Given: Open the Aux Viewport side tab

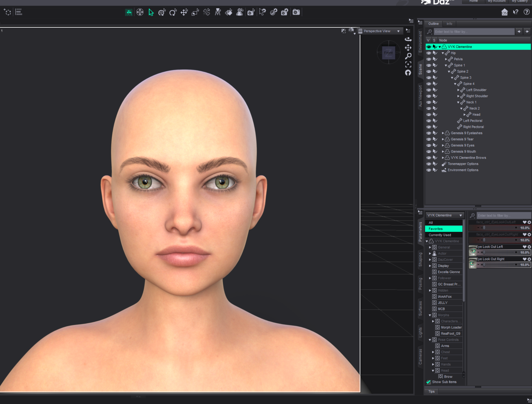Looking at the screenshot, I should pyautogui.click(x=420, y=96).
